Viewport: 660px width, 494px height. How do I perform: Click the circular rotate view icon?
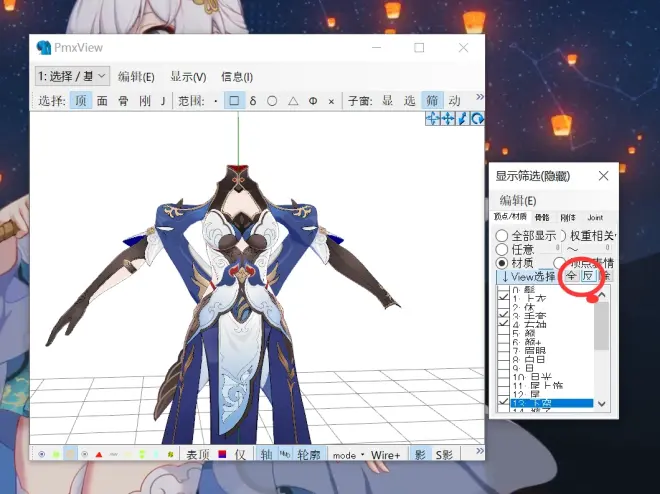(477, 119)
